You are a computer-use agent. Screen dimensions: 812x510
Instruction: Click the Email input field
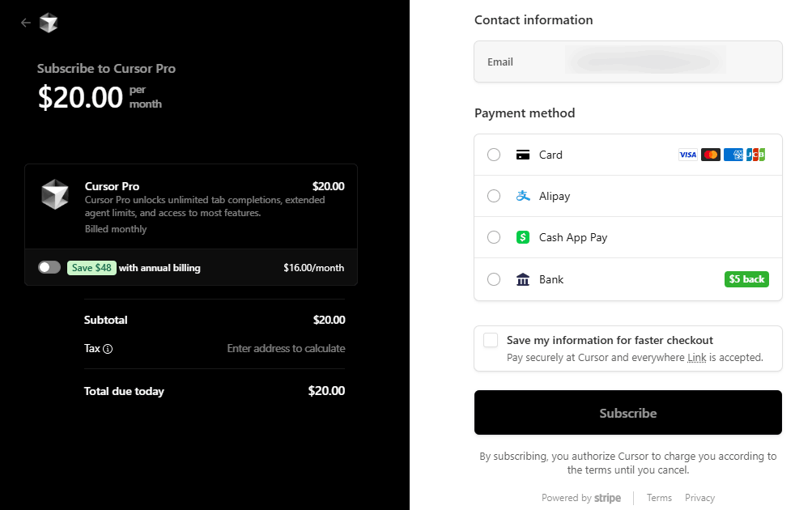pos(627,62)
